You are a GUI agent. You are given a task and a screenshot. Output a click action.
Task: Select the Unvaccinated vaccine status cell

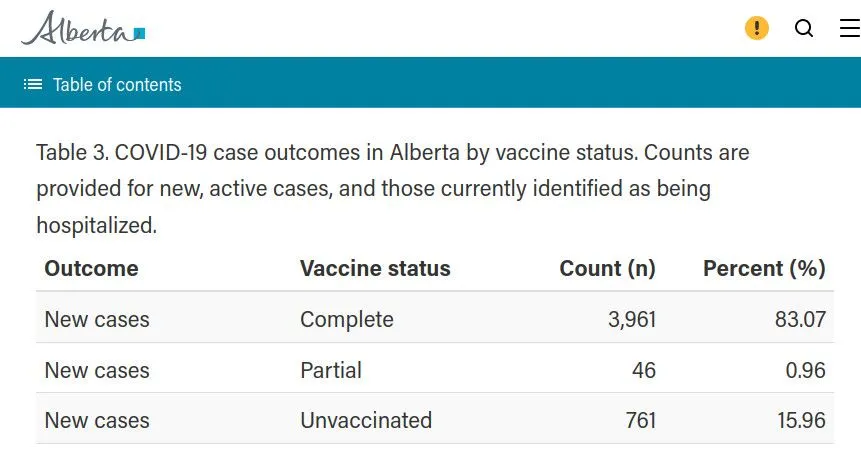click(x=366, y=420)
